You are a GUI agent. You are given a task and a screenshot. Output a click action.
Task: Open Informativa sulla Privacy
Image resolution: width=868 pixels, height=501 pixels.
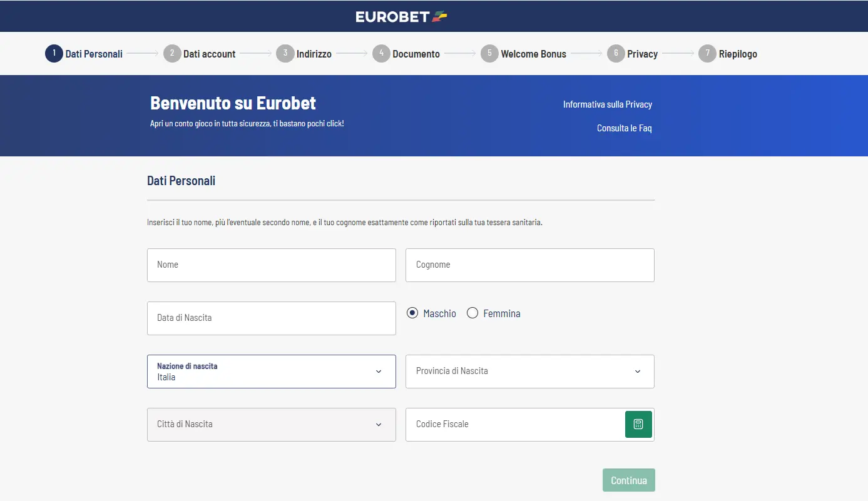tap(608, 104)
